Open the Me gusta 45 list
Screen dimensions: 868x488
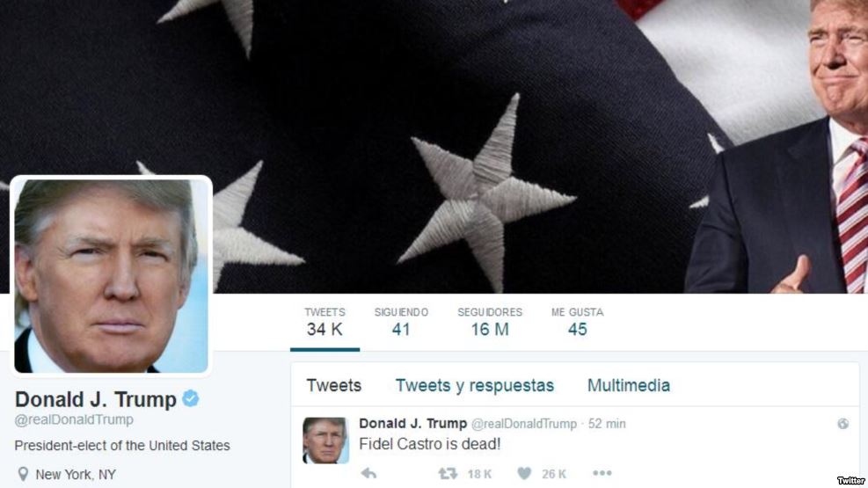[x=578, y=322]
